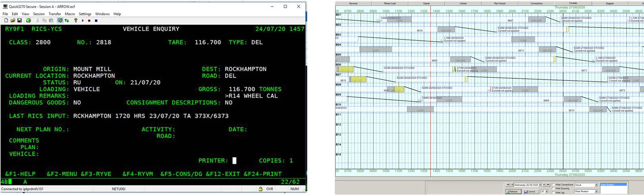Open the Edit menu
The height and width of the screenshot is (195, 644).
click(15, 14)
